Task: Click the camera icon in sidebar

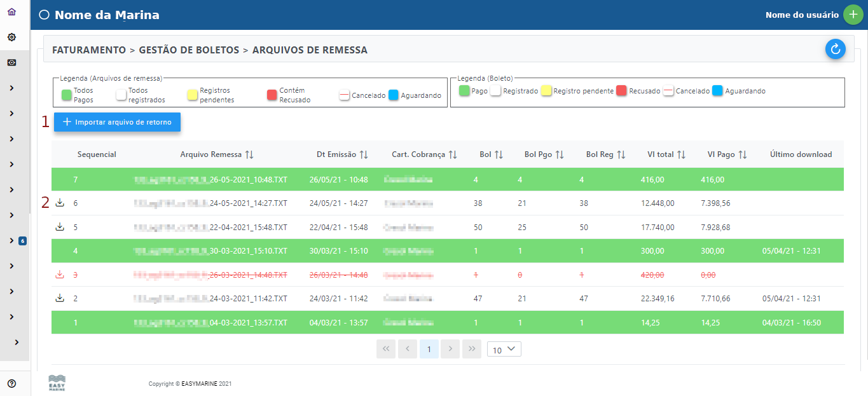Action: coord(11,63)
